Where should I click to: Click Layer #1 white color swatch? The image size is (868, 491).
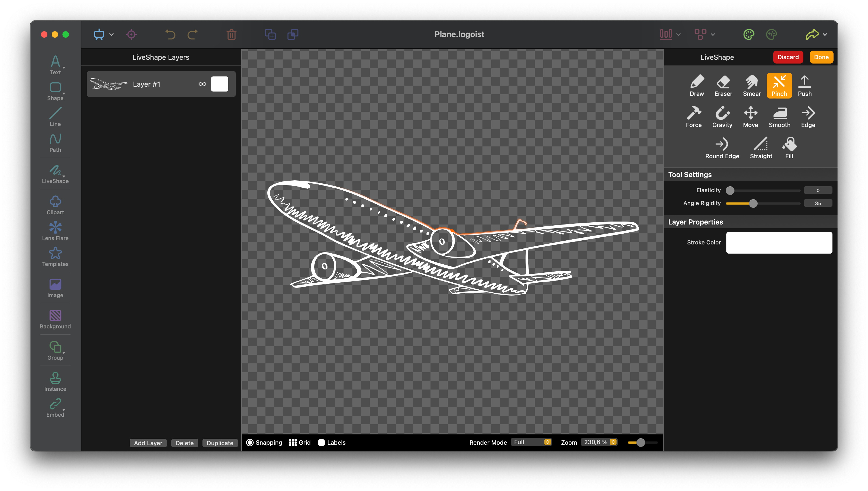point(219,84)
